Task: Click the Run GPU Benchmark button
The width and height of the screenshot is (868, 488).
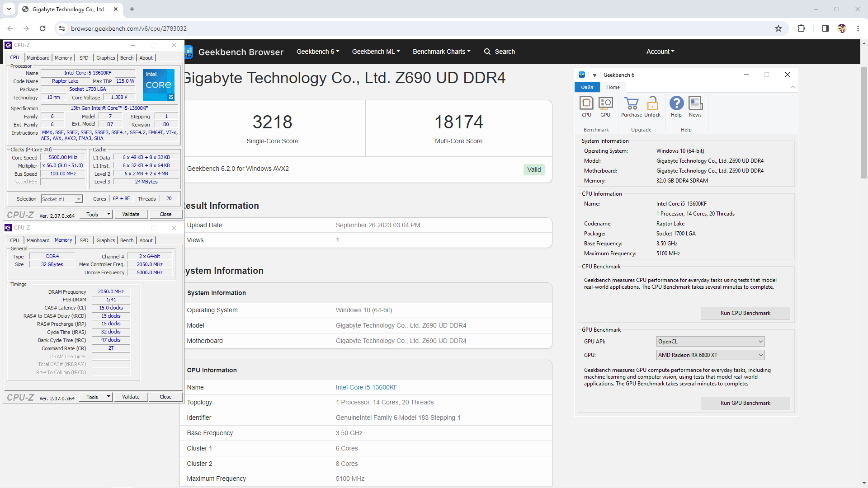Action: pos(745,403)
